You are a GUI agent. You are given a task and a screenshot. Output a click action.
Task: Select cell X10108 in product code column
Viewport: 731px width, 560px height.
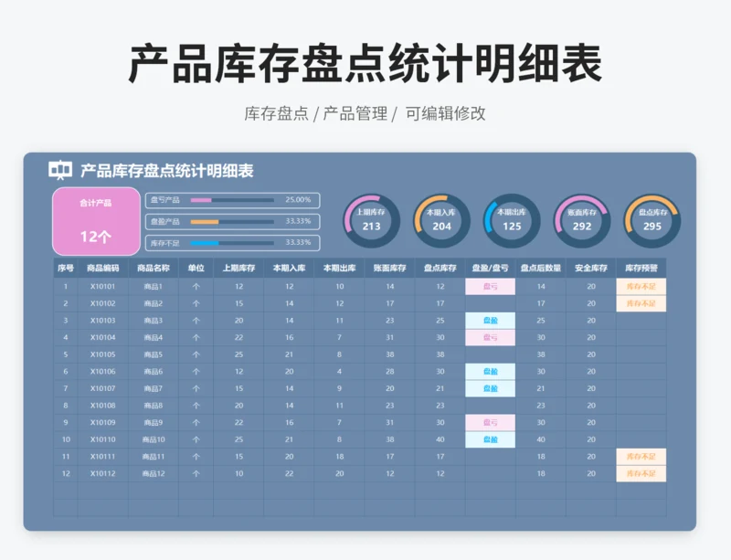(103, 406)
